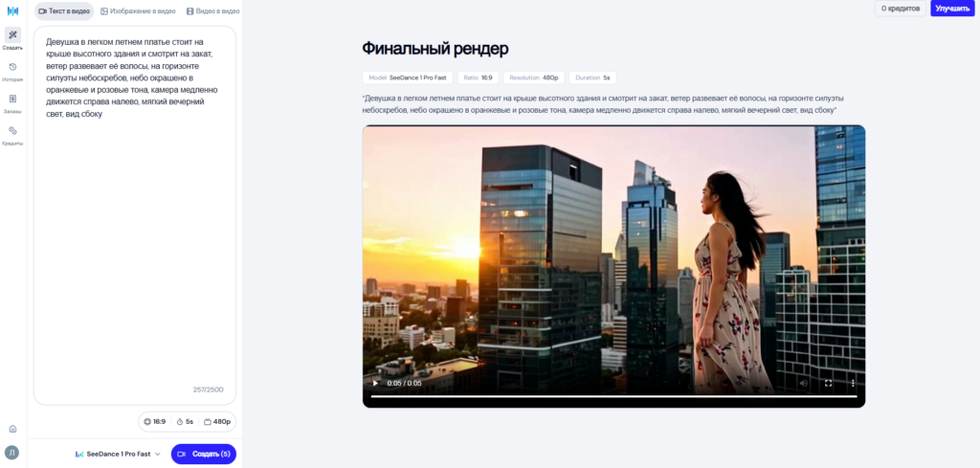Click the О кредитов button
980x468 pixels.
coord(901,8)
